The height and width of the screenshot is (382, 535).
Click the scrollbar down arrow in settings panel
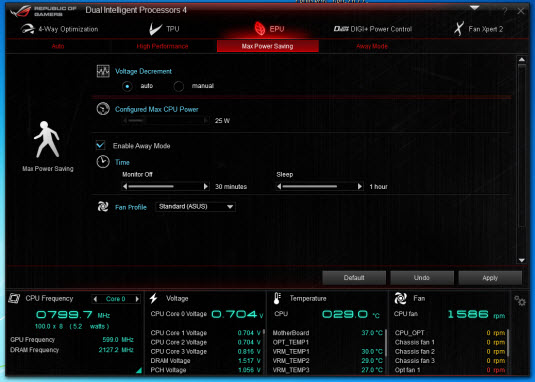521,260
